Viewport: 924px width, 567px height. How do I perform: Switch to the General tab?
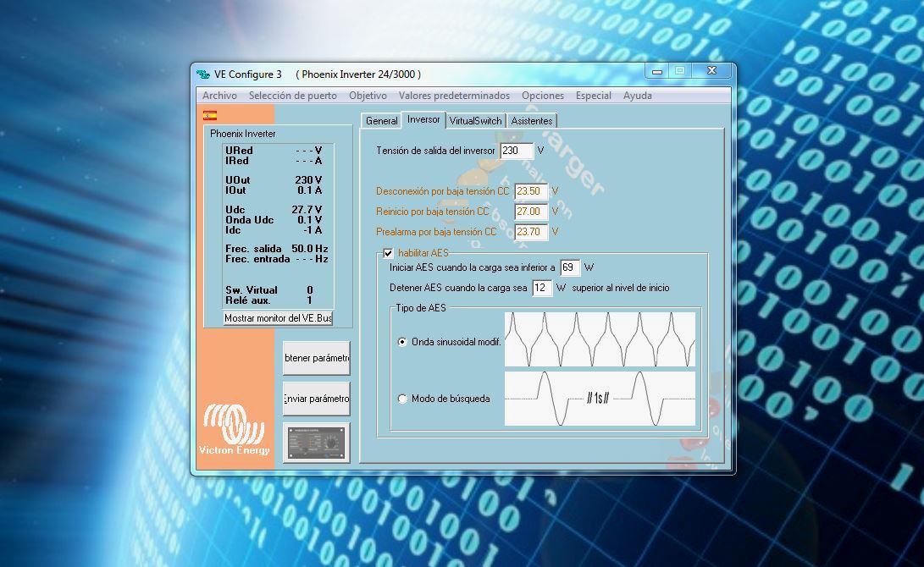tap(381, 121)
